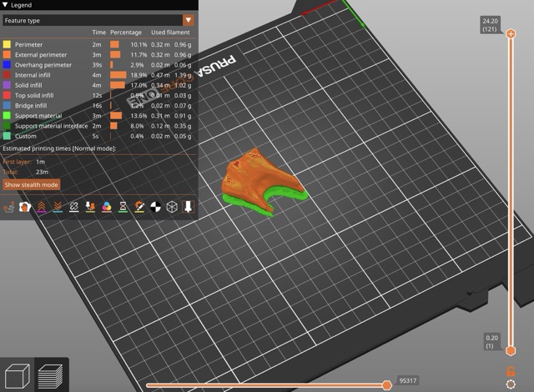Open the Feature type dropdown

point(98,19)
